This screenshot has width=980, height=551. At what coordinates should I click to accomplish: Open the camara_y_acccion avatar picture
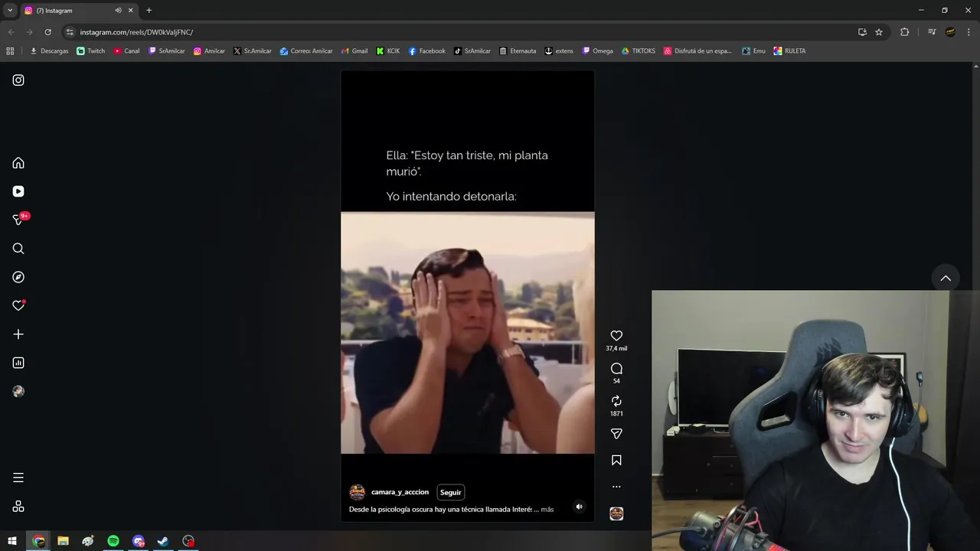[357, 492]
